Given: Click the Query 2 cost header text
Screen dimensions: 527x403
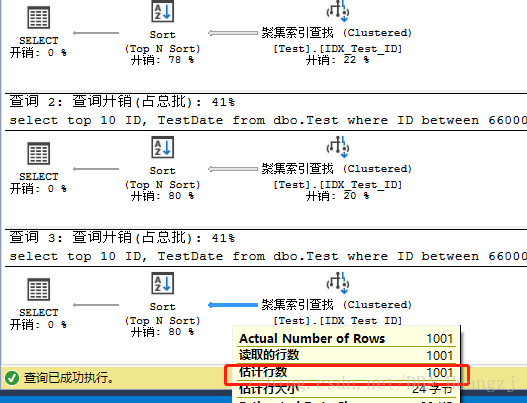Looking at the screenshot, I should coord(122,101).
